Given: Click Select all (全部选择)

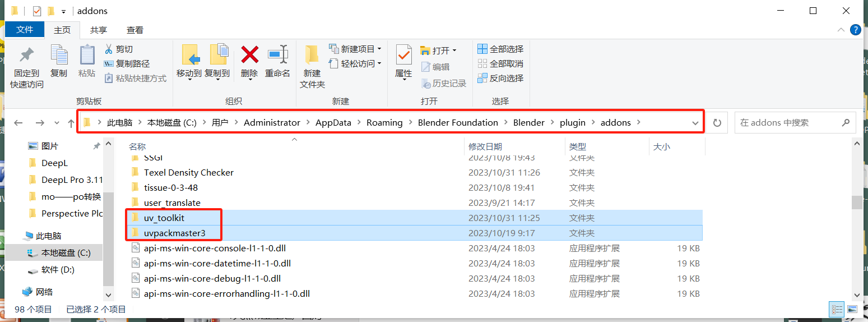Looking at the screenshot, I should pyautogui.click(x=500, y=49).
